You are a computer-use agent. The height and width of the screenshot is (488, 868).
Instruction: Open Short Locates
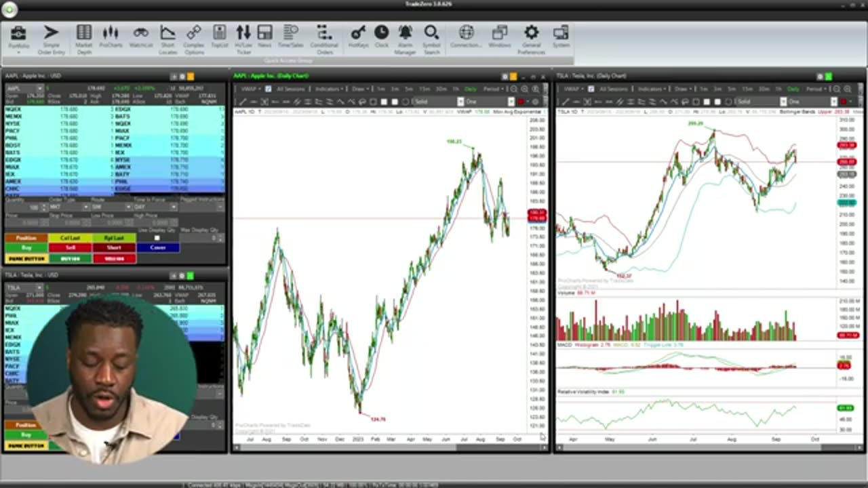(167, 39)
